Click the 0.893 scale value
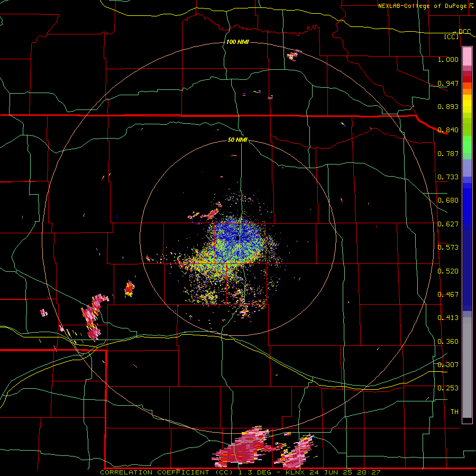 point(448,106)
